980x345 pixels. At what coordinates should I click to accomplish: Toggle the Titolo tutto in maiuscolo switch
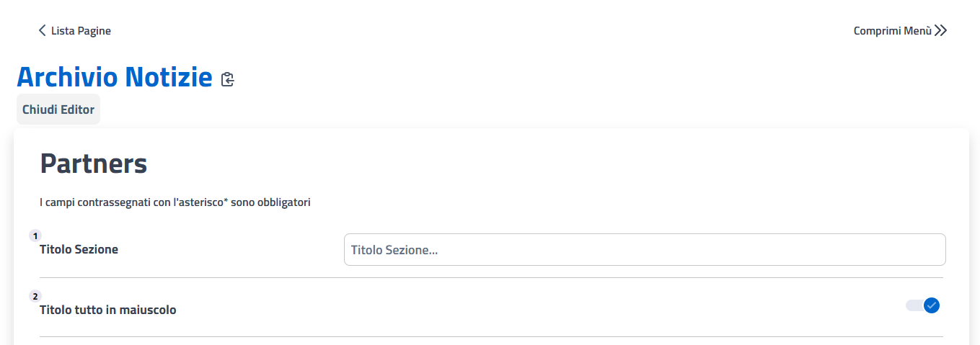(x=922, y=305)
